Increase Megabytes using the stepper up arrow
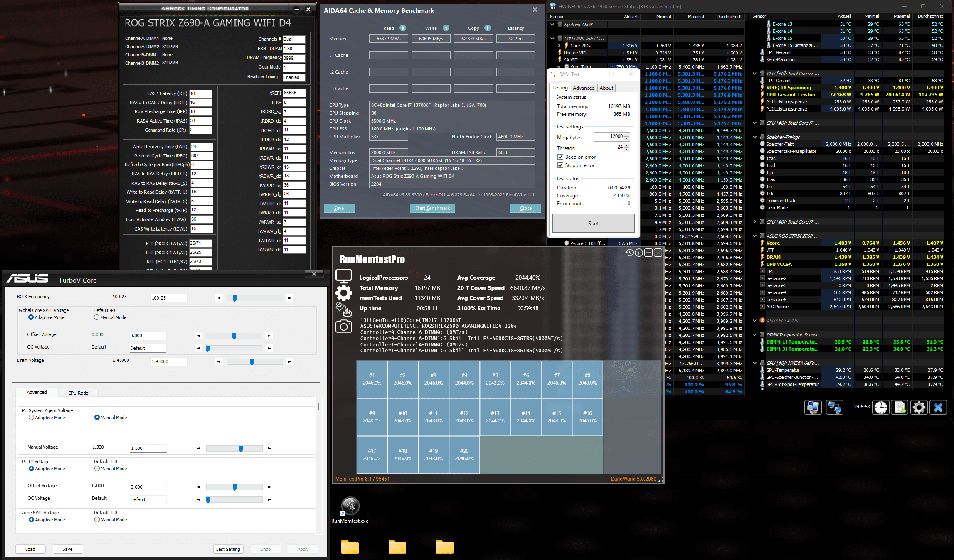 627,135
